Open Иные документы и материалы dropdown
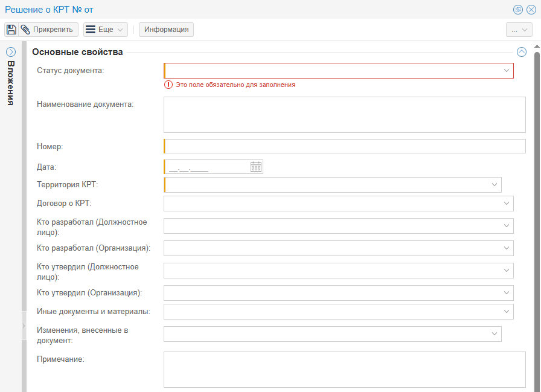 [x=507, y=312]
